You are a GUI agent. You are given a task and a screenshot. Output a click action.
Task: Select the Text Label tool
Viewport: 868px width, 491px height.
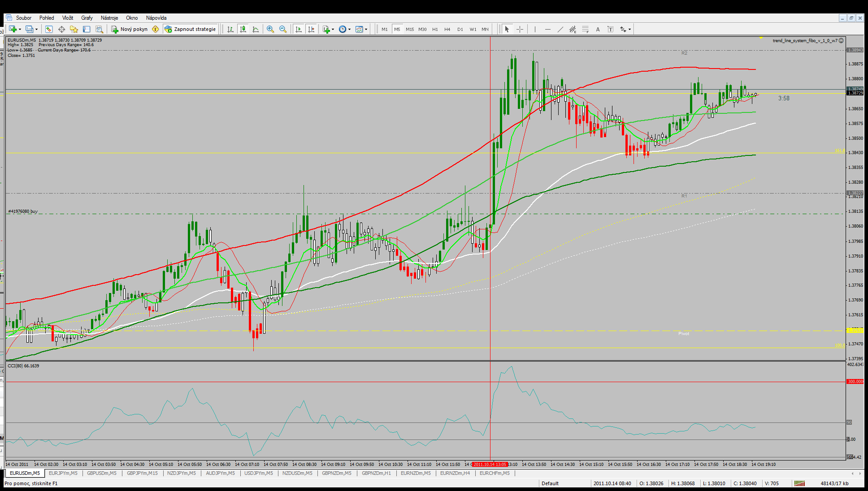[x=610, y=29]
